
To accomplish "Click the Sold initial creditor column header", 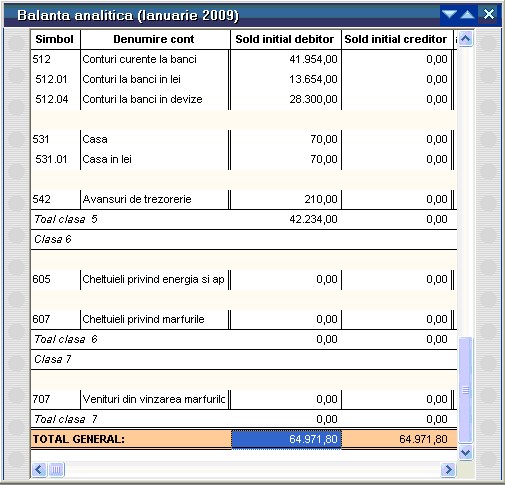I will coord(396,39).
